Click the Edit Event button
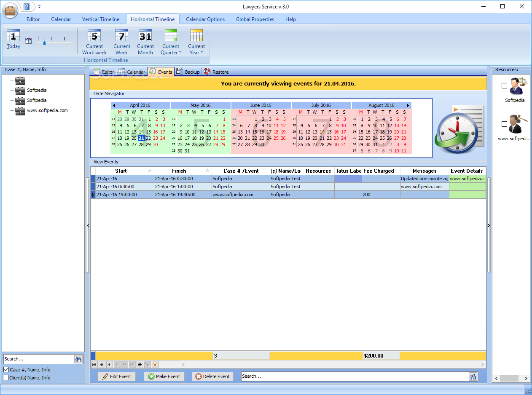Viewport: 532px width, 395px height. tap(117, 376)
